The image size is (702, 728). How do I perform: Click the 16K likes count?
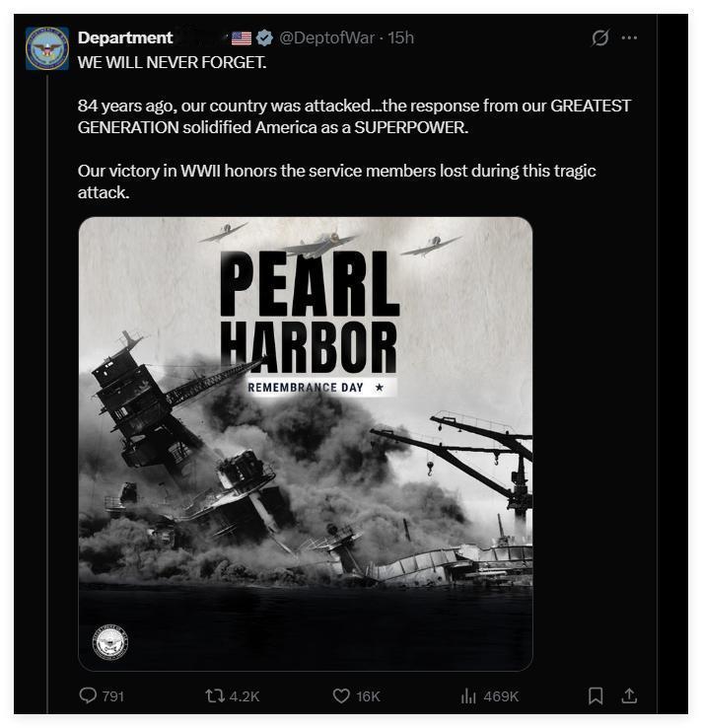[368, 696]
